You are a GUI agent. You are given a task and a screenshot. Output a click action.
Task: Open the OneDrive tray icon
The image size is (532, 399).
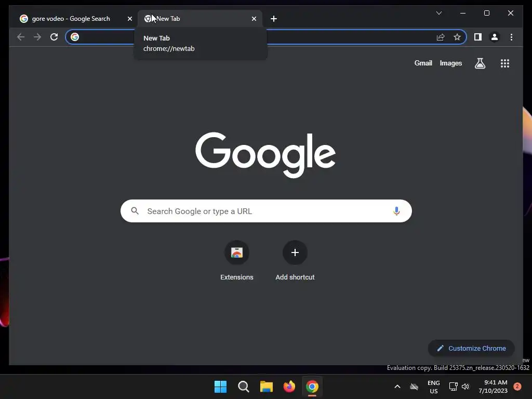414,387
